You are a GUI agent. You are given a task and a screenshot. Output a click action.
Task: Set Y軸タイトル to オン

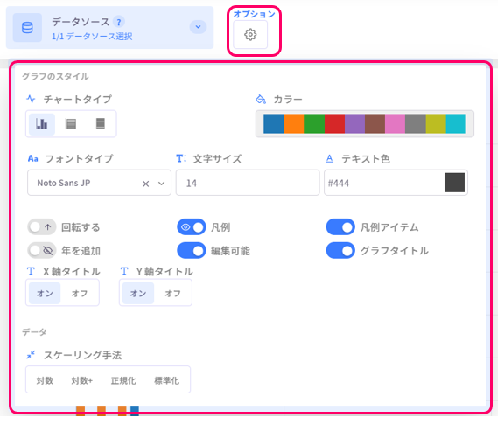(x=138, y=293)
